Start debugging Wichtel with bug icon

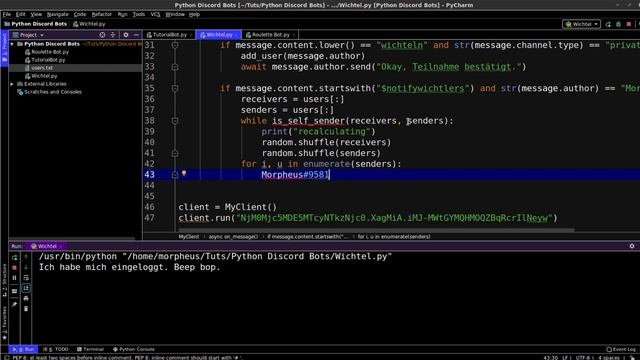click(618, 24)
